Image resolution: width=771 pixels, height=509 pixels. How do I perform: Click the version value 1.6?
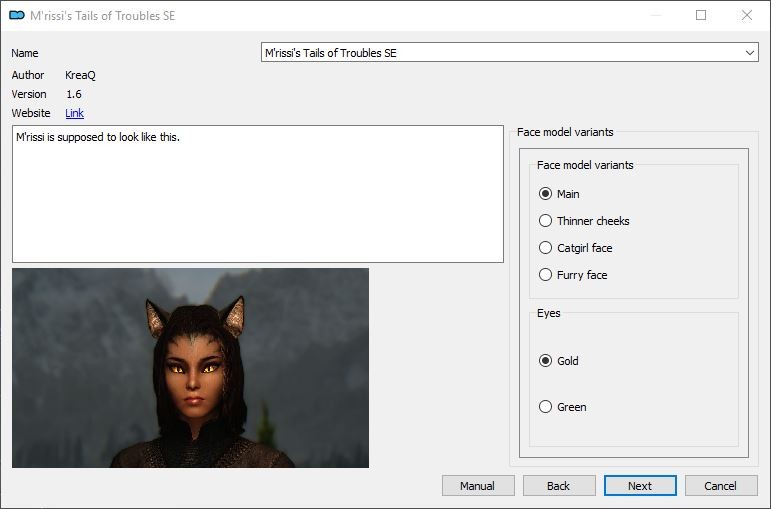point(74,94)
